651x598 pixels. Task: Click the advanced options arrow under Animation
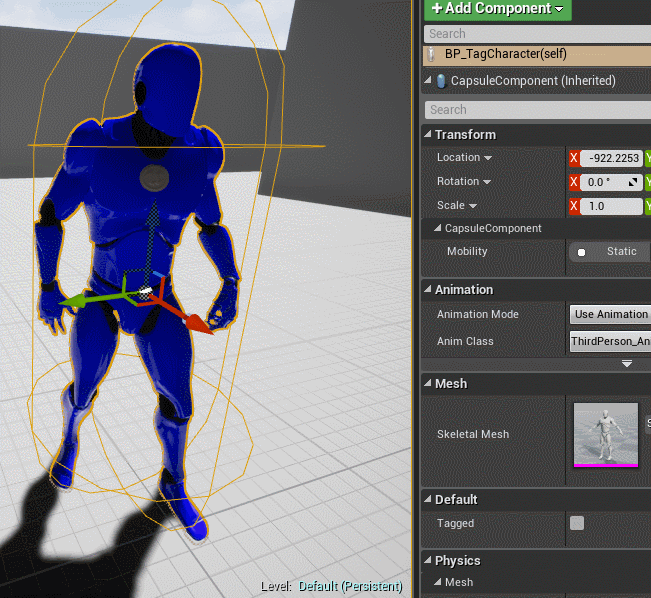(x=627, y=364)
